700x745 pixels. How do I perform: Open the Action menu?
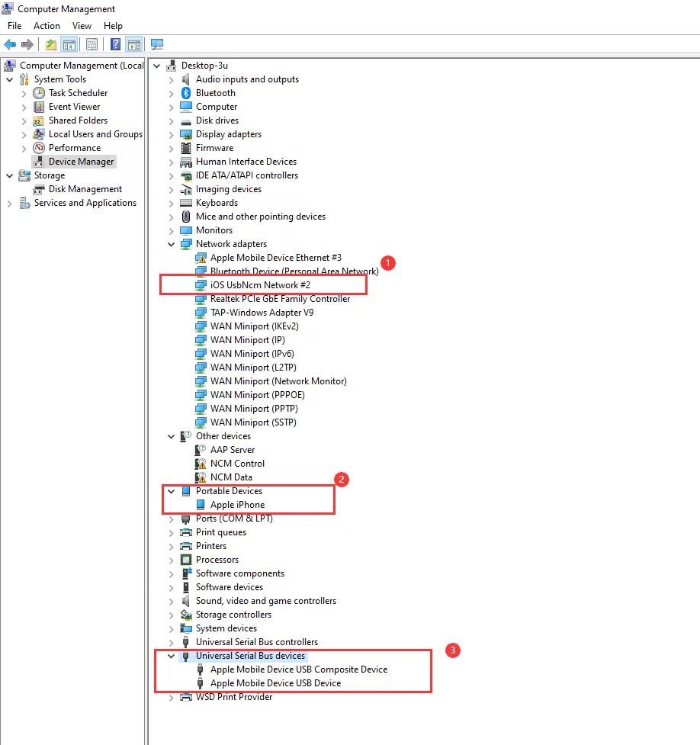(x=47, y=25)
